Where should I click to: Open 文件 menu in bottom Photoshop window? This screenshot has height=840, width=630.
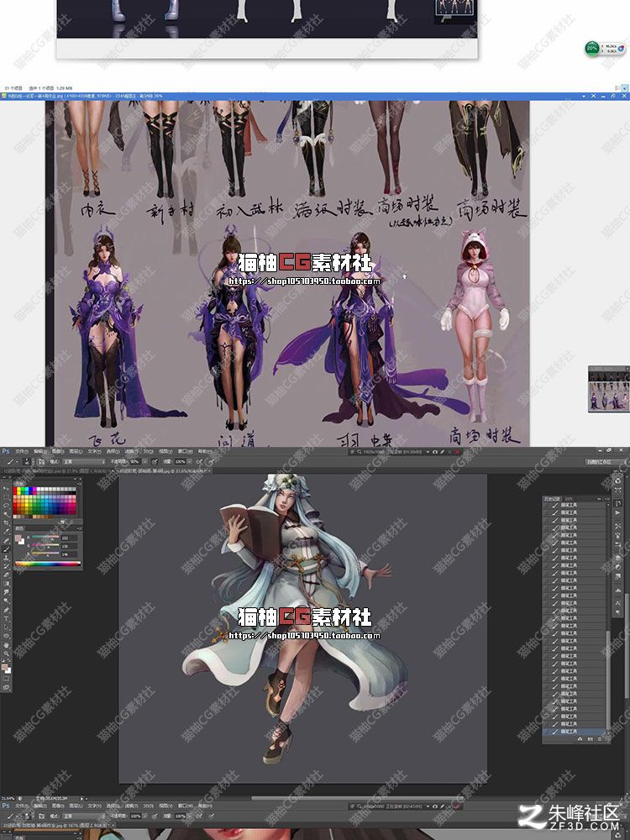pyautogui.click(x=22, y=806)
